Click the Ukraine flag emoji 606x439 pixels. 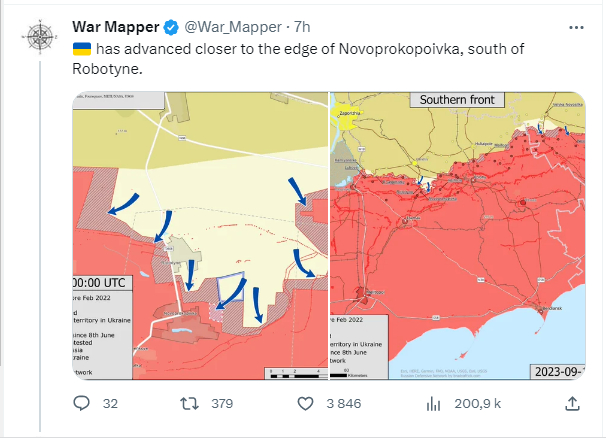pyautogui.click(x=82, y=49)
